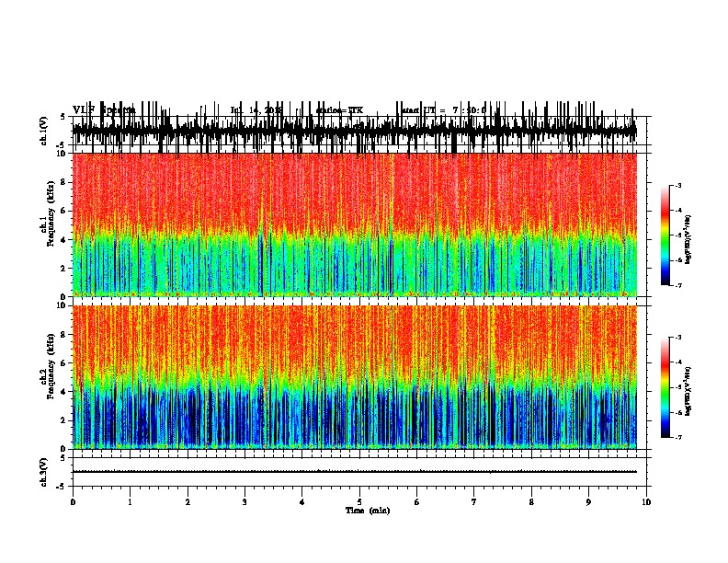Image resolution: width=728 pixels, height=563 pixels.
Task: Click the ch.1 frequency tick 2
Action: [x=63, y=268]
